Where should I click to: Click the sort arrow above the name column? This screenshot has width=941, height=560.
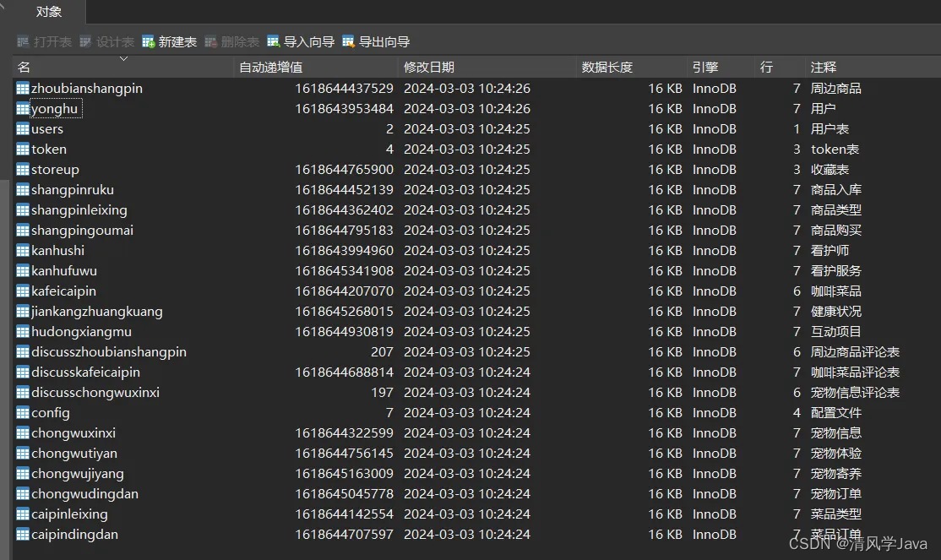(123, 59)
